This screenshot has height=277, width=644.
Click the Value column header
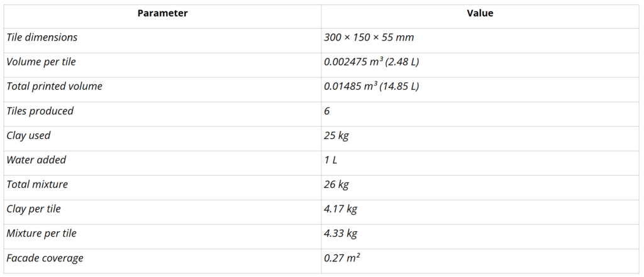click(x=480, y=13)
